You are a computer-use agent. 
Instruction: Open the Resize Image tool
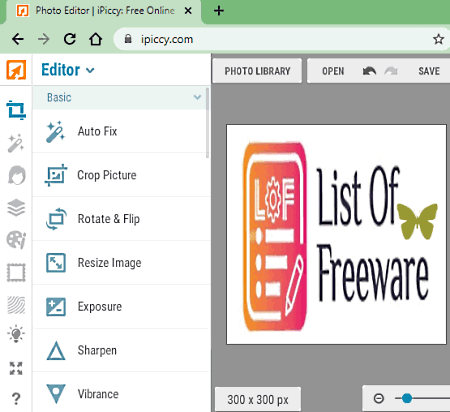121,263
